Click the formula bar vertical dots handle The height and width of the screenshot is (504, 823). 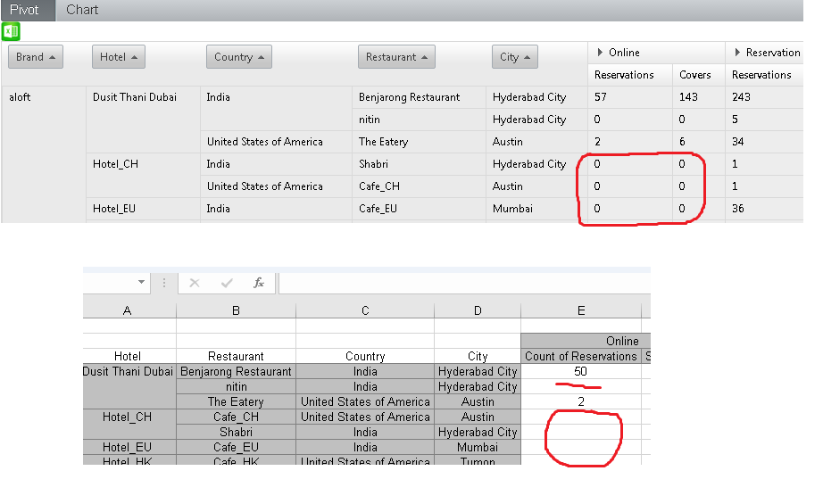[164, 283]
